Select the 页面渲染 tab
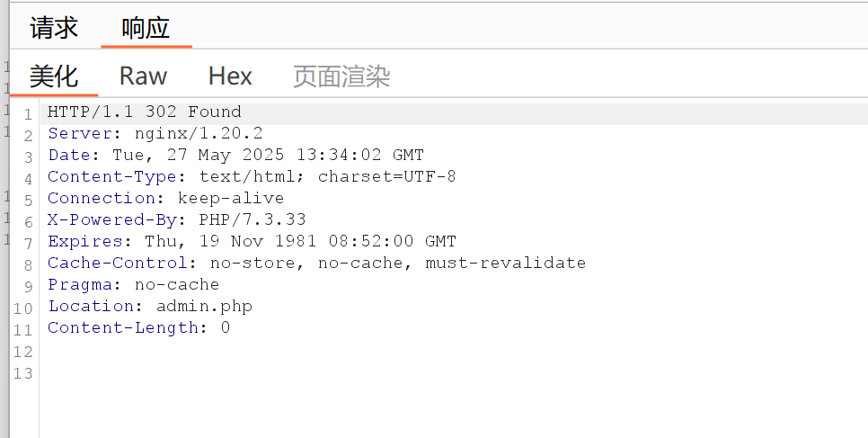 341,76
